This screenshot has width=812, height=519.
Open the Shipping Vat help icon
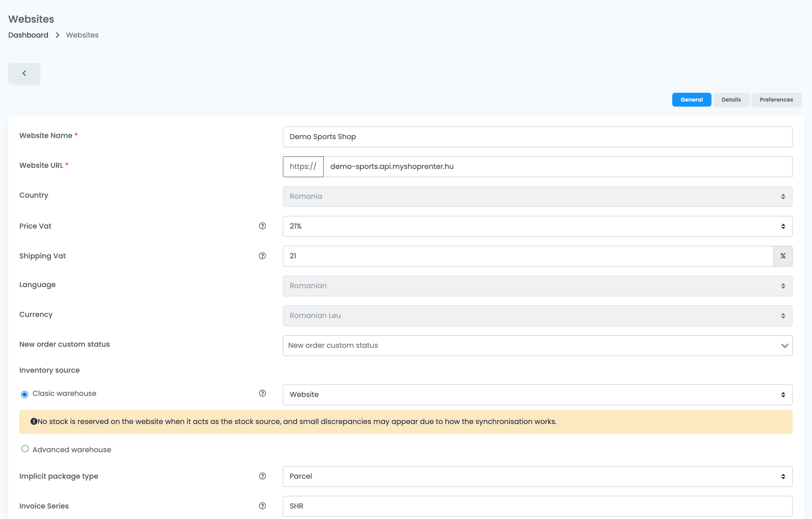(x=262, y=256)
